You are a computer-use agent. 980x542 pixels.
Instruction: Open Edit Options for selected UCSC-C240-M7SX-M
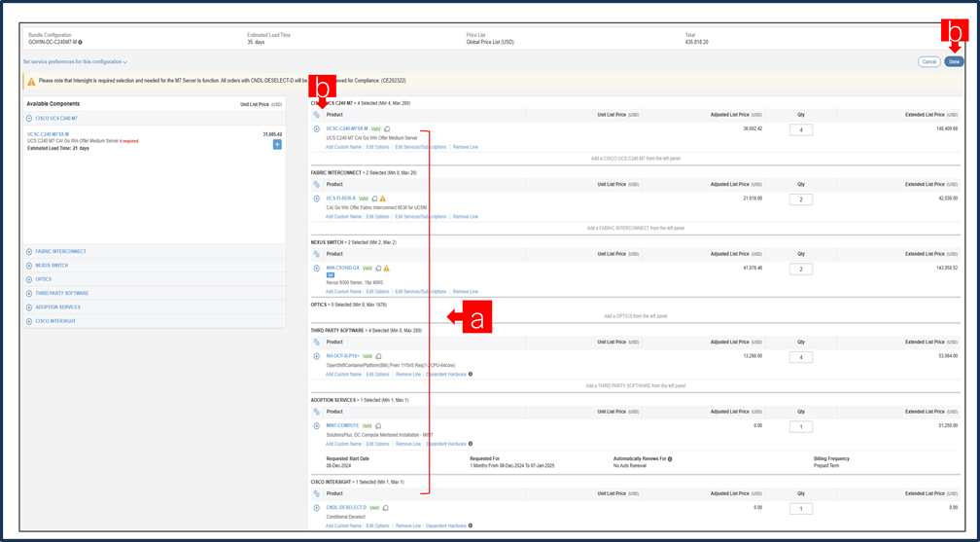(x=377, y=147)
